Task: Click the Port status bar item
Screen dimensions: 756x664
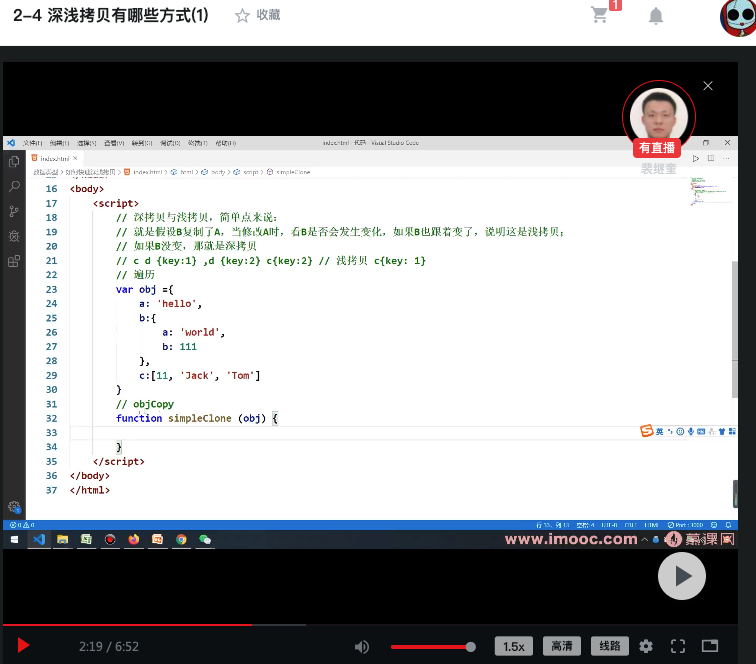Action: [x=685, y=525]
